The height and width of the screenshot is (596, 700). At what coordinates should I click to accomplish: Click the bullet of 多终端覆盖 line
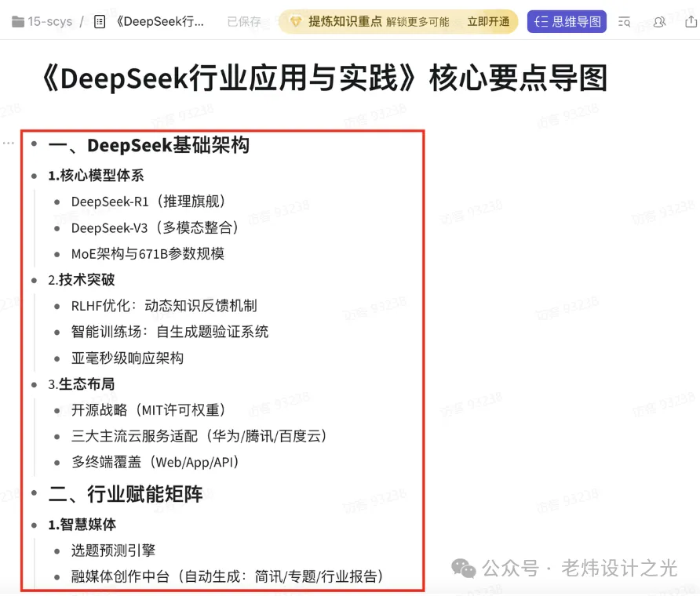[57, 463]
